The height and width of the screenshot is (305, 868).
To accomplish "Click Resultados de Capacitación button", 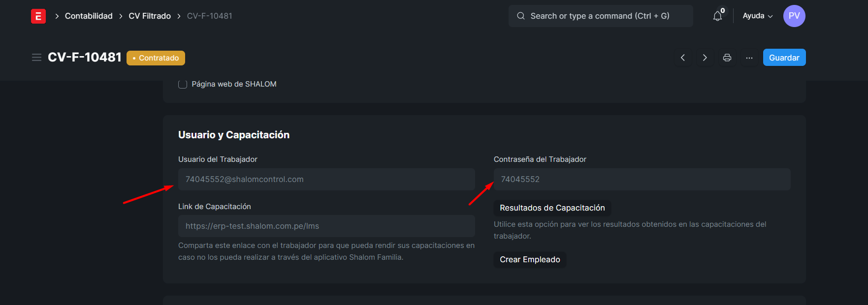I will [x=552, y=208].
